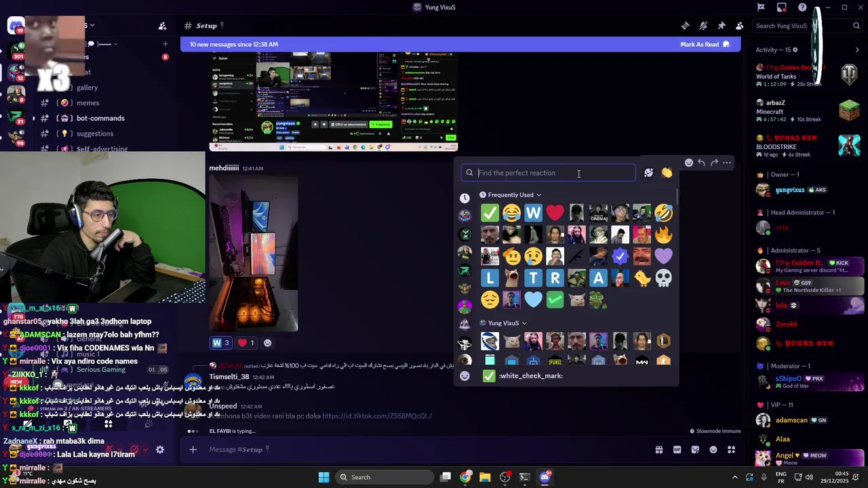Pick the blue verified badge emoji

pos(620,256)
